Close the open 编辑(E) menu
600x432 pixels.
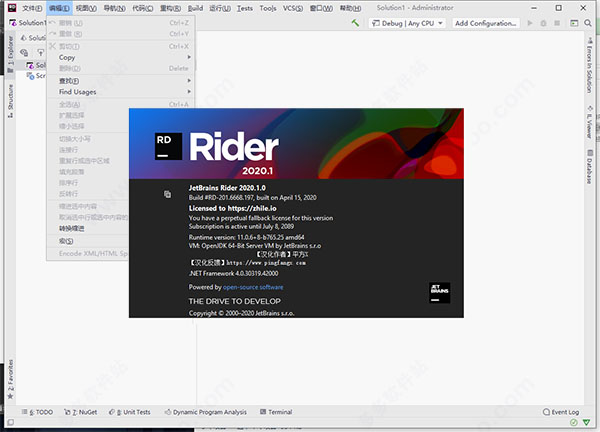[59, 8]
